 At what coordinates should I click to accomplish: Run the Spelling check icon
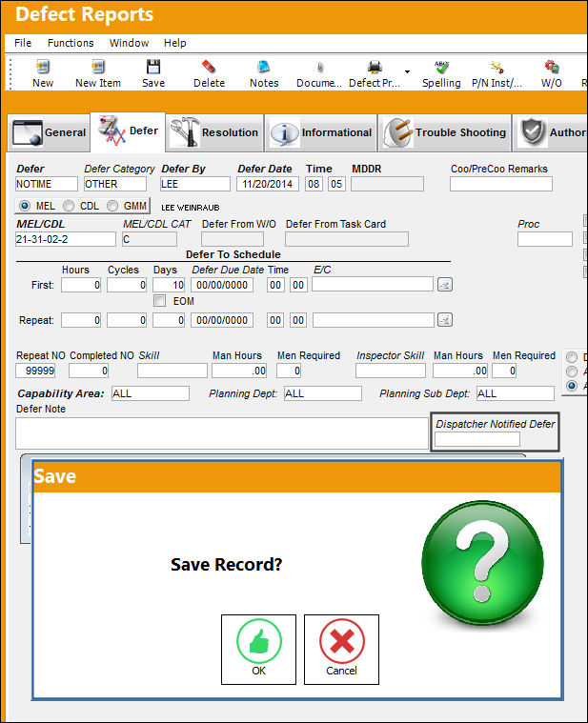click(x=441, y=68)
